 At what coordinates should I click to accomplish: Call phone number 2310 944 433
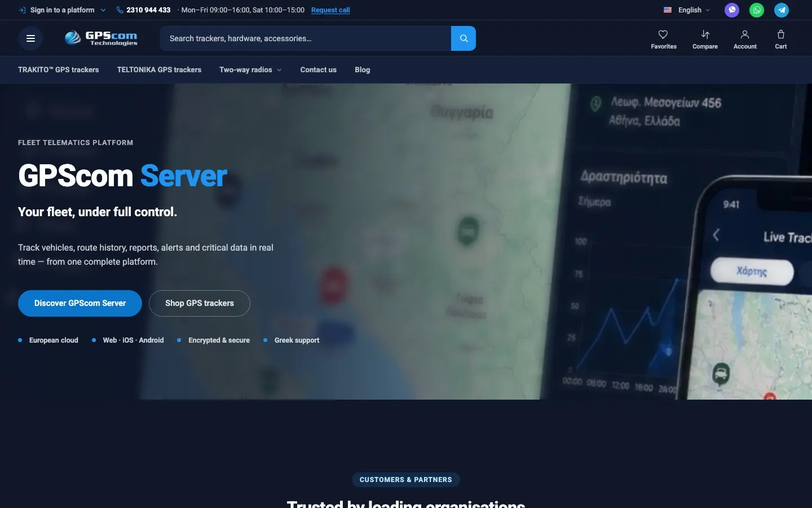[148, 10]
